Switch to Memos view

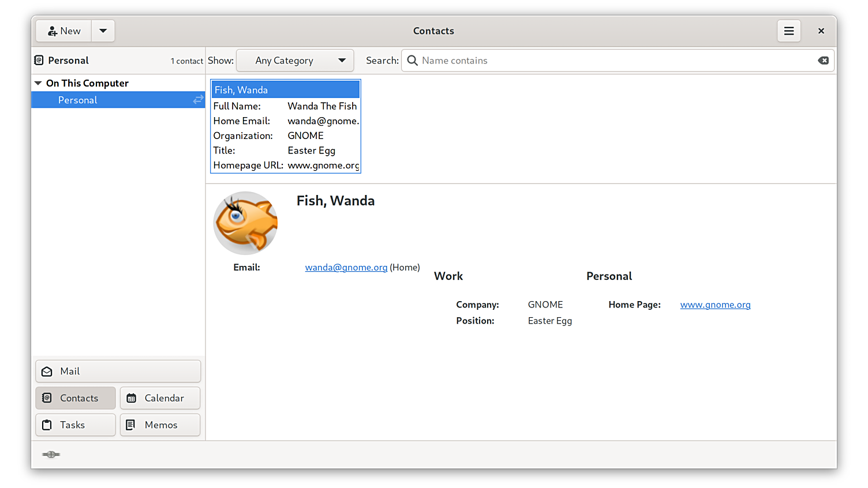(x=160, y=425)
